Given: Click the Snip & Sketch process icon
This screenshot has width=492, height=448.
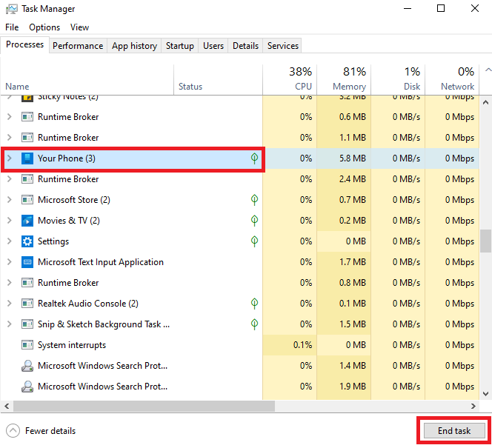Looking at the screenshot, I should (27, 324).
